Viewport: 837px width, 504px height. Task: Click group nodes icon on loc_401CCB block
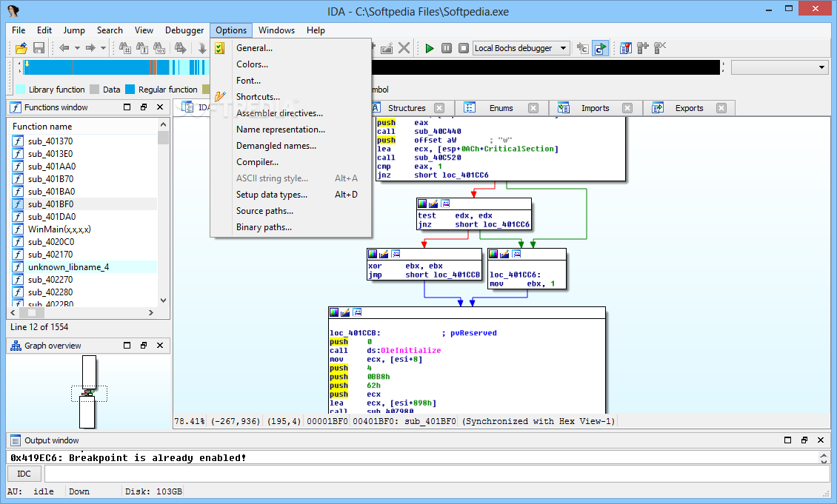pyautogui.click(x=357, y=312)
